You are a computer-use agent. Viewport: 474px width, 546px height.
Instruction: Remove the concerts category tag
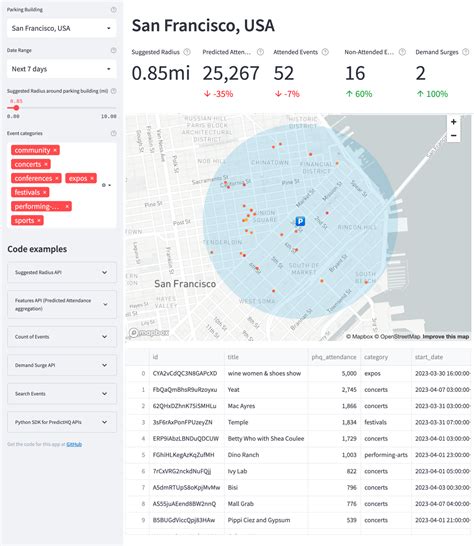46,164
